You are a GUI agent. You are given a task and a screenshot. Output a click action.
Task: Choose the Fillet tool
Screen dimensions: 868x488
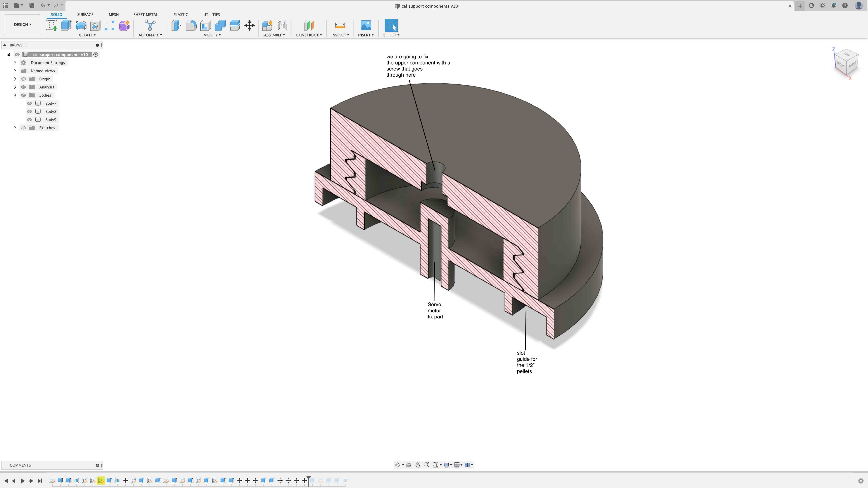point(191,26)
